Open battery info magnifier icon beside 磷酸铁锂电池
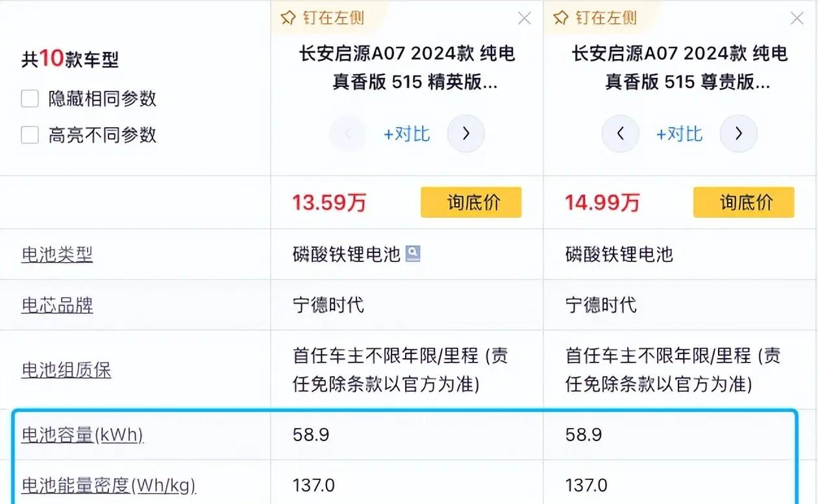Screen dimensions: 818x504 [413, 254]
